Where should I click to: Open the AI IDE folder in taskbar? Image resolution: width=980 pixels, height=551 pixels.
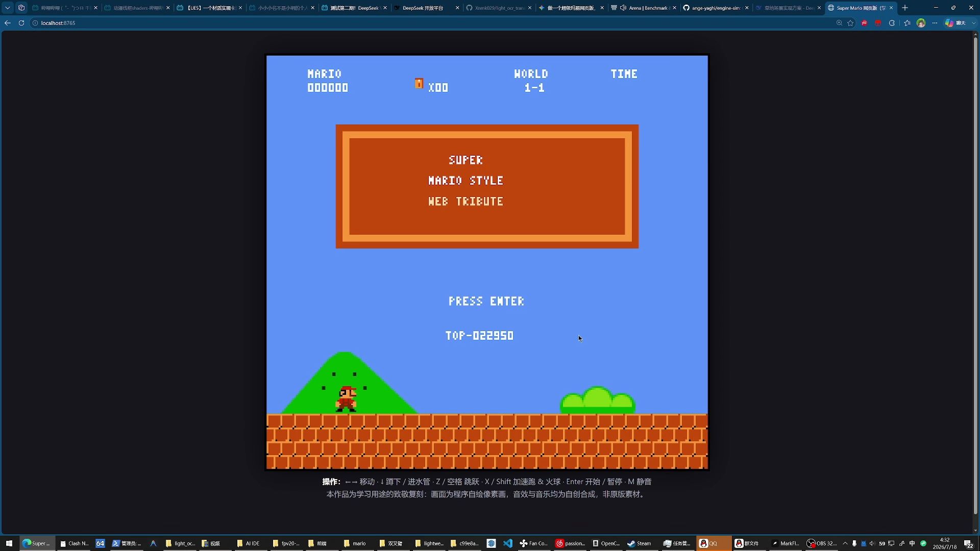pos(249,543)
